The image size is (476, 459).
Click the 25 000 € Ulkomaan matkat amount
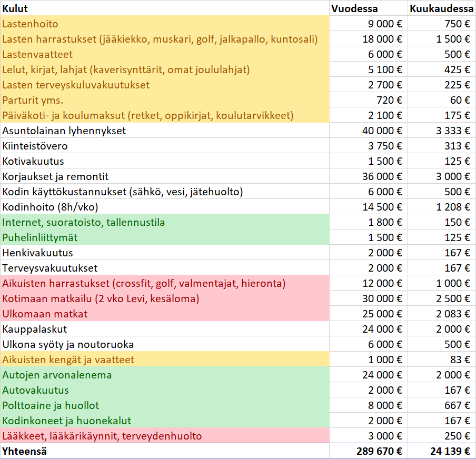coord(382,314)
